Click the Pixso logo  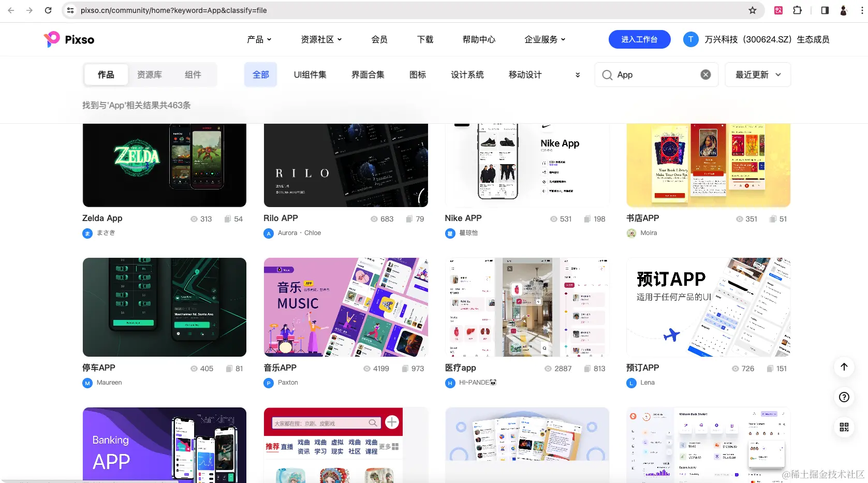point(69,39)
